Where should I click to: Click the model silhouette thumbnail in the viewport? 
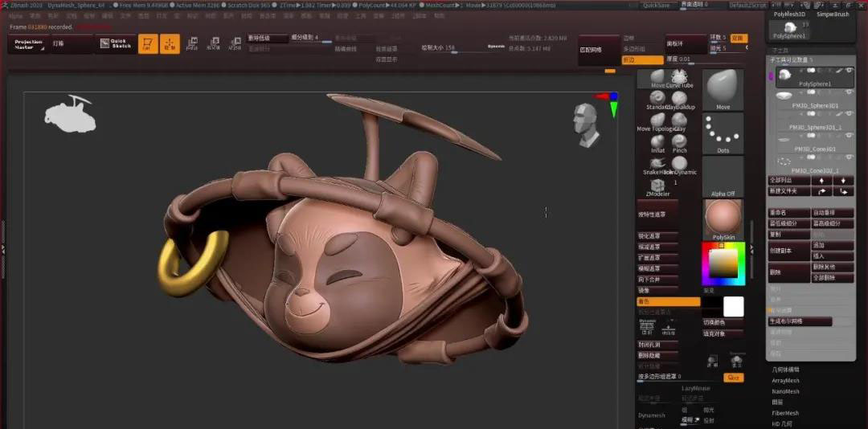point(70,114)
